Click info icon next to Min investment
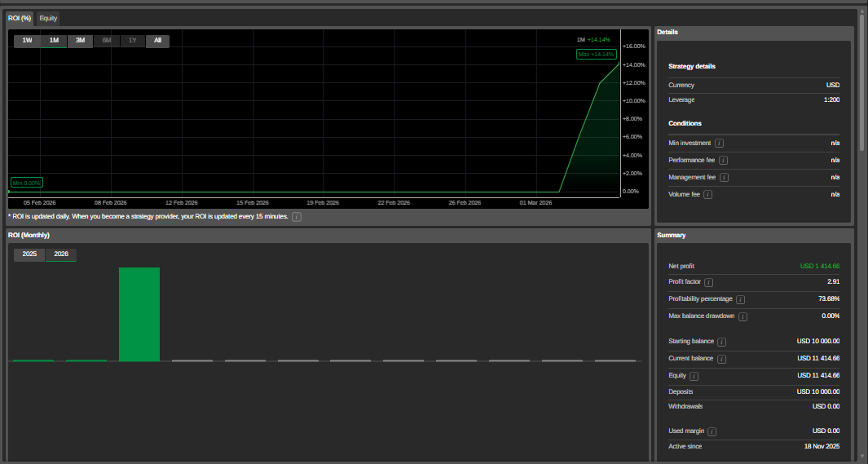868x464 pixels. tap(719, 144)
